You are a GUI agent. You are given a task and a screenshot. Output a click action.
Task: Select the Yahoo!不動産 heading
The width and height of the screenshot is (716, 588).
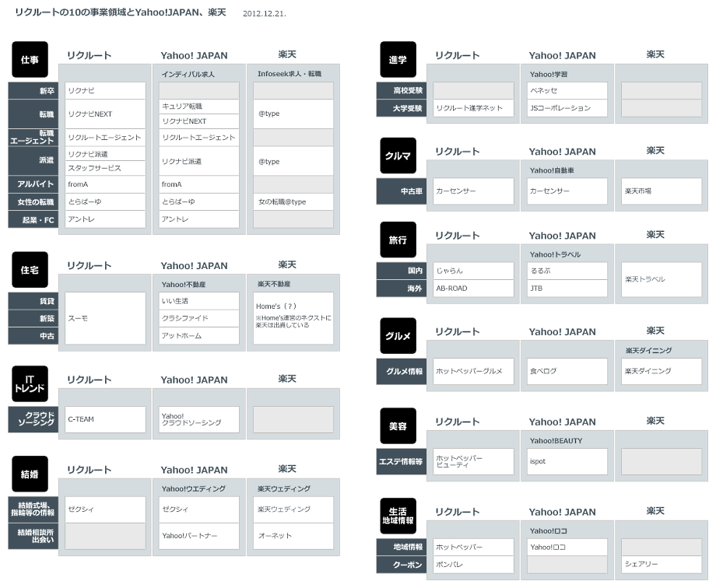point(184,285)
